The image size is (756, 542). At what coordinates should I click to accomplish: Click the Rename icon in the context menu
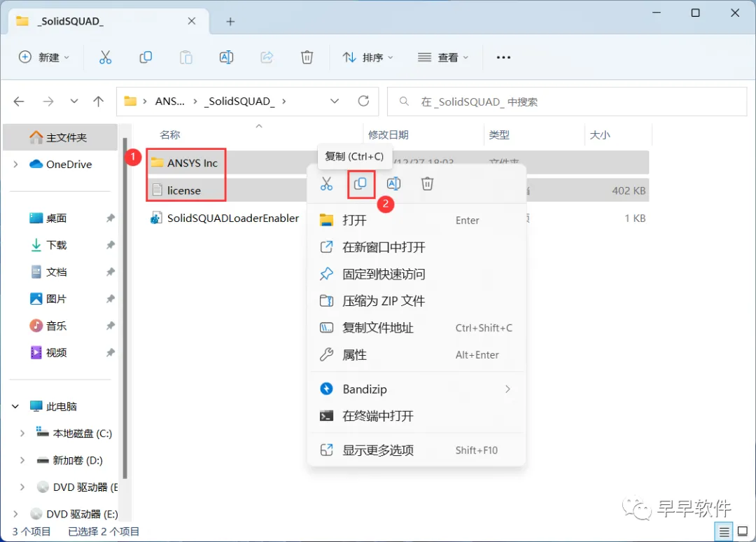pos(393,183)
